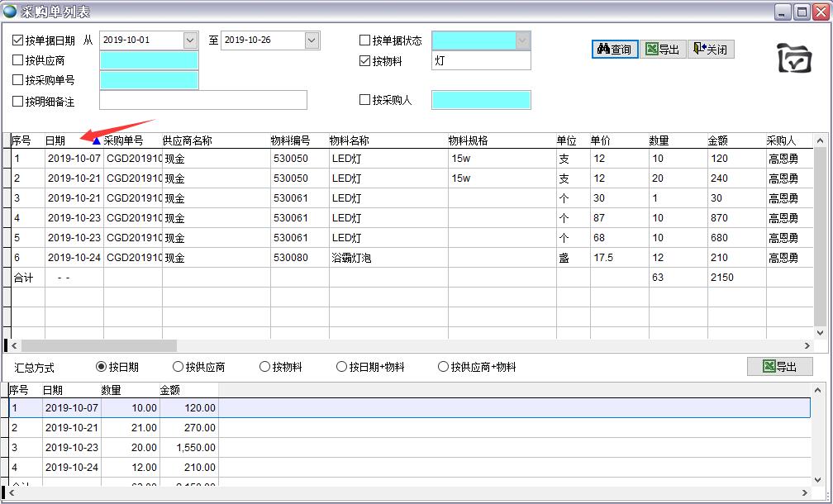833x504 pixels.
Task: Click the lower 导出 button in summary section
Action: click(x=779, y=367)
